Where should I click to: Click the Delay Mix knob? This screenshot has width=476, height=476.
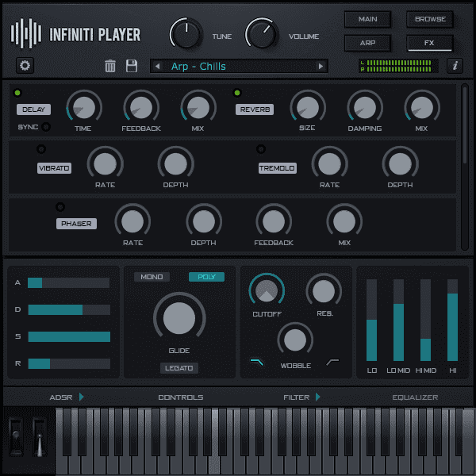coord(198,107)
